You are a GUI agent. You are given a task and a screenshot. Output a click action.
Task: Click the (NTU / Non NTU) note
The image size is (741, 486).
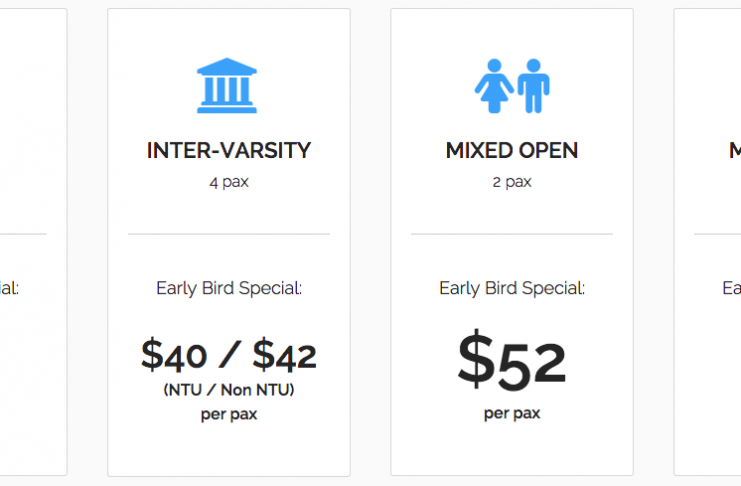229,390
